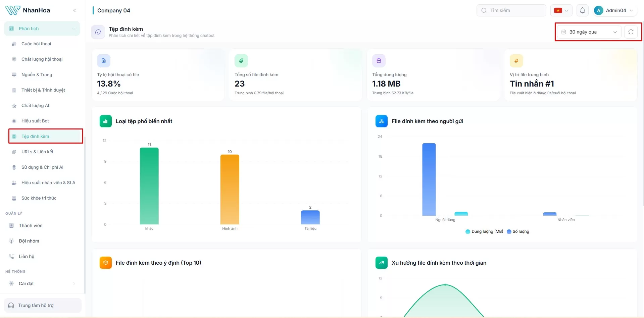Image resolution: width=644 pixels, height=318 pixels.
Task: Click the orange Hình ảnh bar
Action: [230, 189]
